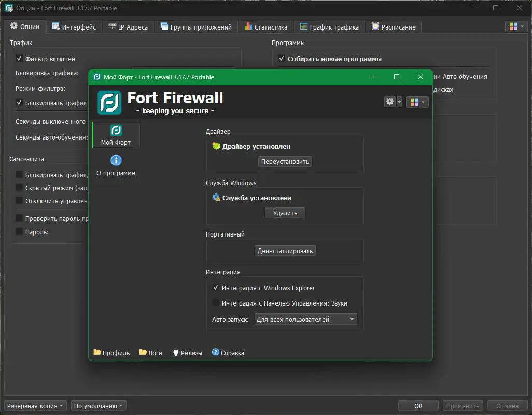The height and width of the screenshot is (415, 532).
Task: Uncheck Интеграция с Windows Explorer
Action: (x=216, y=288)
